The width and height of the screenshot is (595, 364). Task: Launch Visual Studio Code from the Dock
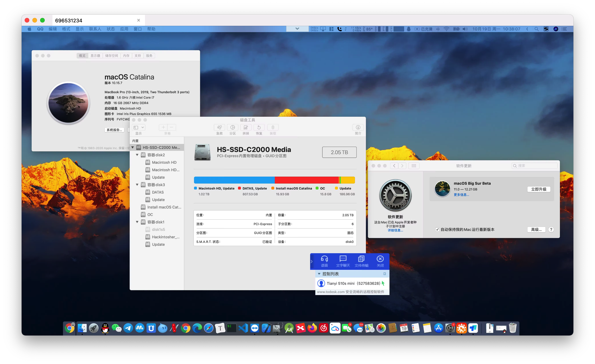pyautogui.click(x=243, y=328)
